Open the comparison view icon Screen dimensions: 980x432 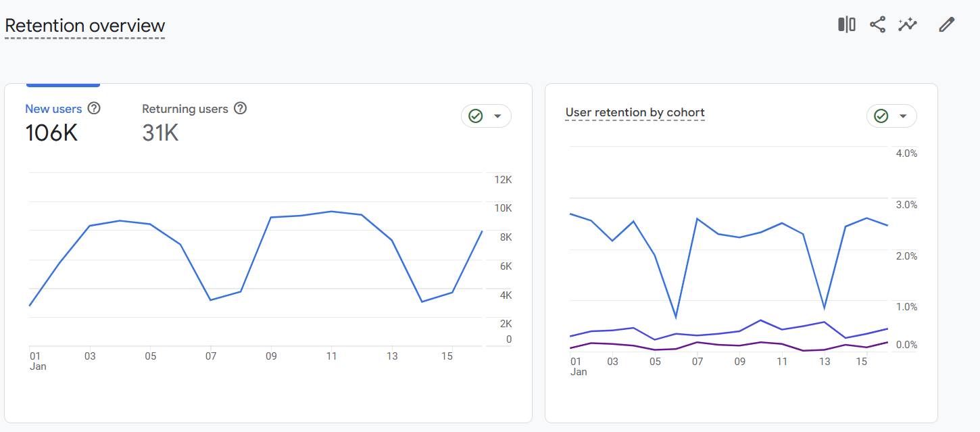click(x=847, y=25)
